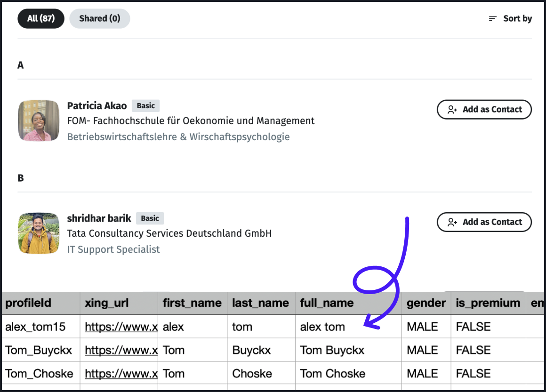This screenshot has width=546, height=392.
Task: Open shridhar barik's name link
Action: (x=99, y=218)
